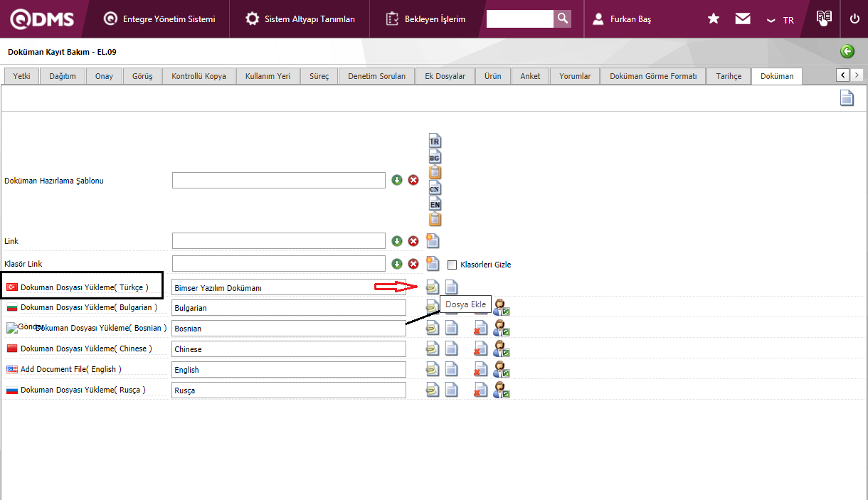The height and width of the screenshot is (500, 868).
Task: Open the Kontrollü Kopya tab
Action: click(x=199, y=76)
